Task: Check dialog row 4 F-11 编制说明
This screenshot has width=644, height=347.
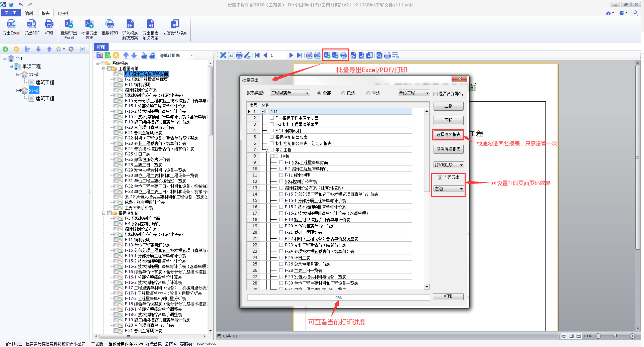Action: click(272, 131)
